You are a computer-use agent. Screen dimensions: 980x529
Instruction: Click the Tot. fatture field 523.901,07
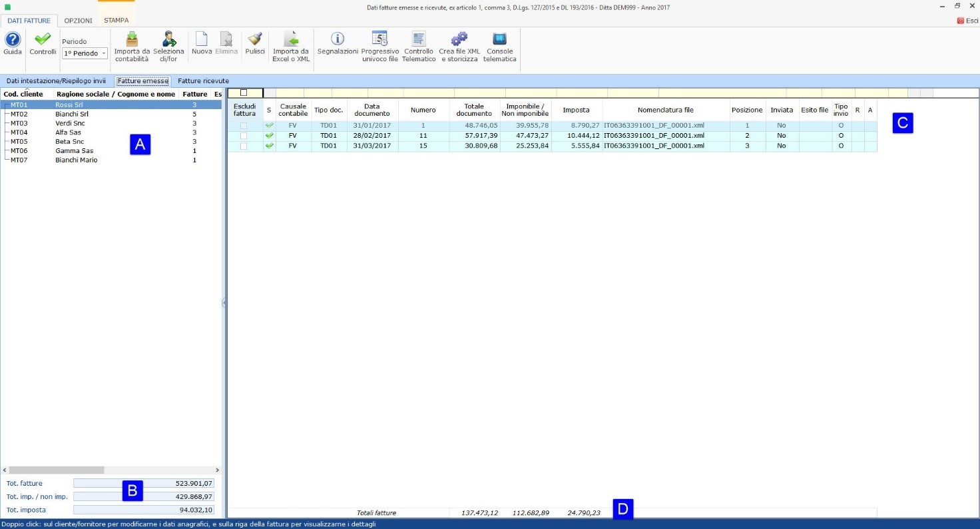click(144, 483)
